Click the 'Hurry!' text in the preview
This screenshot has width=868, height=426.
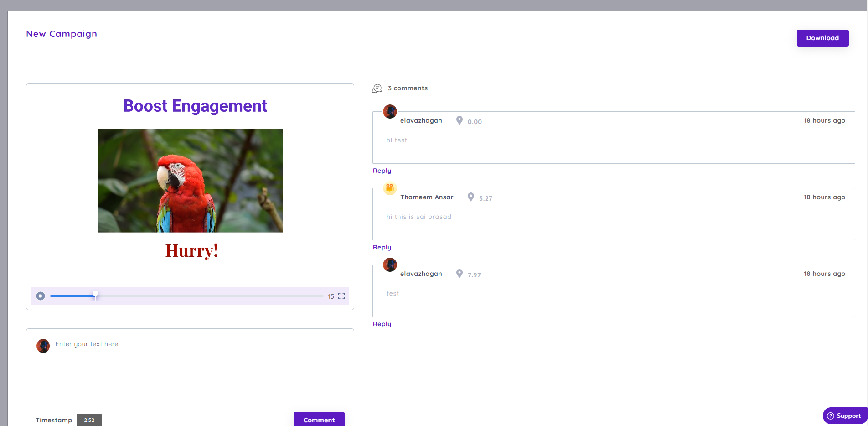(x=191, y=250)
